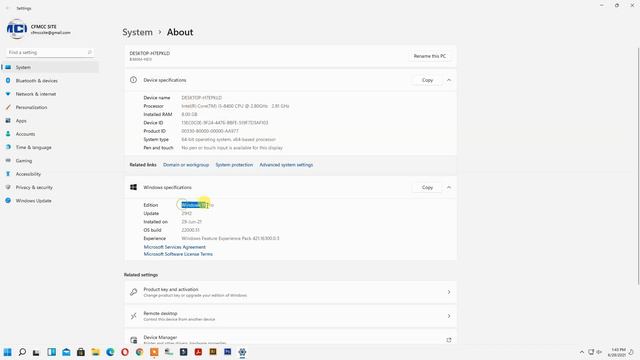
Task: Click the Experience value Feature Experience Pack
Action: (x=230, y=238)
